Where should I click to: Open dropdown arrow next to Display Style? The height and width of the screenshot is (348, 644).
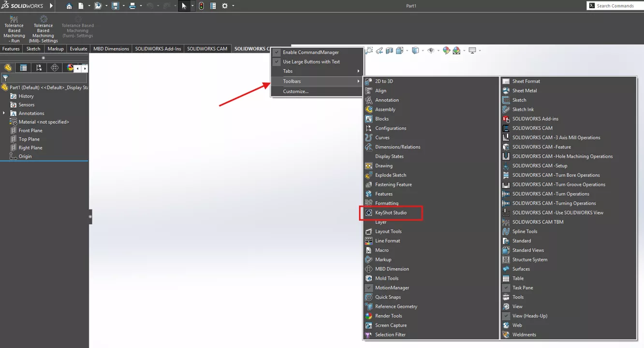423,50
